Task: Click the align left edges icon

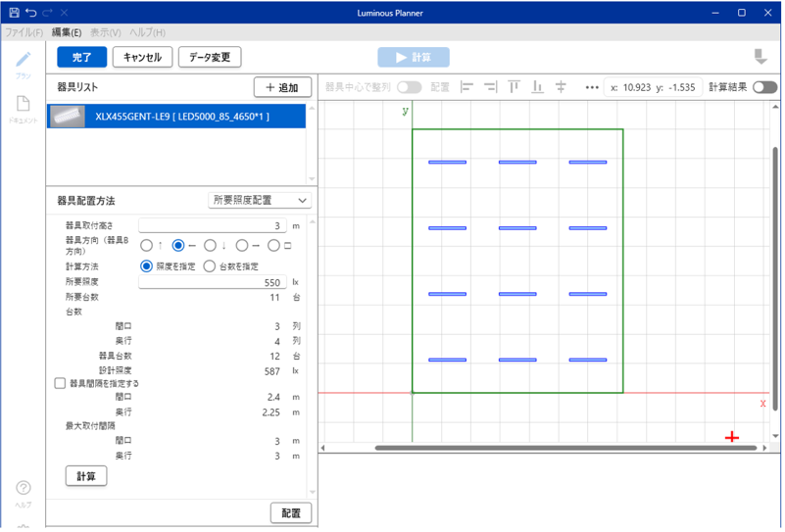Action: click(467, 87)
